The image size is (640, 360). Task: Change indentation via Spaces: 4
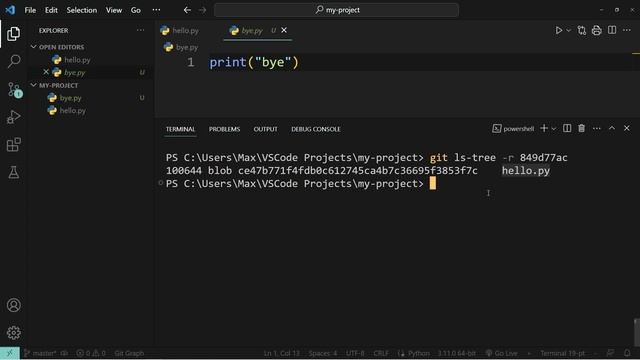click(x=322, y=353)
